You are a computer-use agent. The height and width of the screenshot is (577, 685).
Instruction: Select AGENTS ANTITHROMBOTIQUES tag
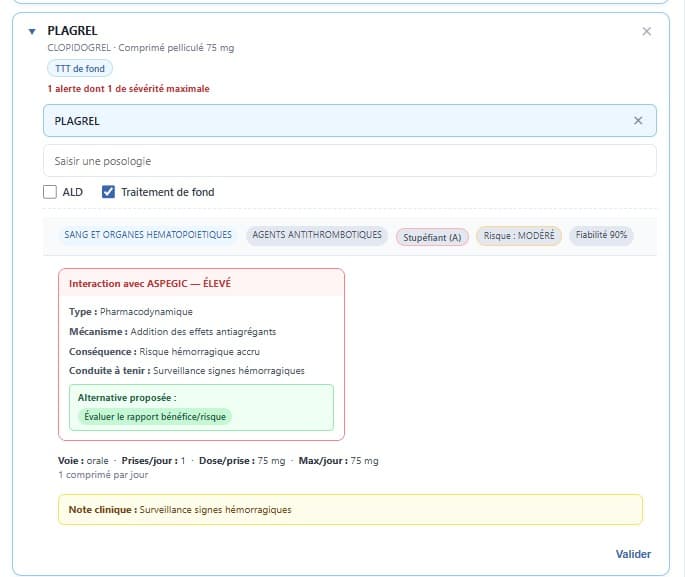pyautogui.click(x=317, y=235)
